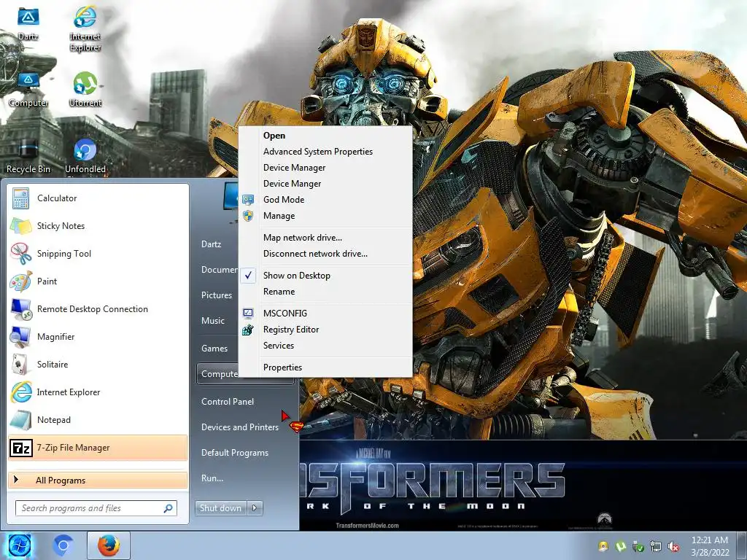Click the Search programs and files field
Screen dimensions: 747x560
click(x=96, y=508)
